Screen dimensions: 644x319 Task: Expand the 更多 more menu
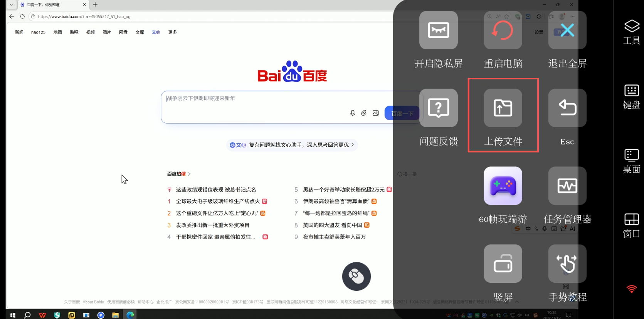172,32
